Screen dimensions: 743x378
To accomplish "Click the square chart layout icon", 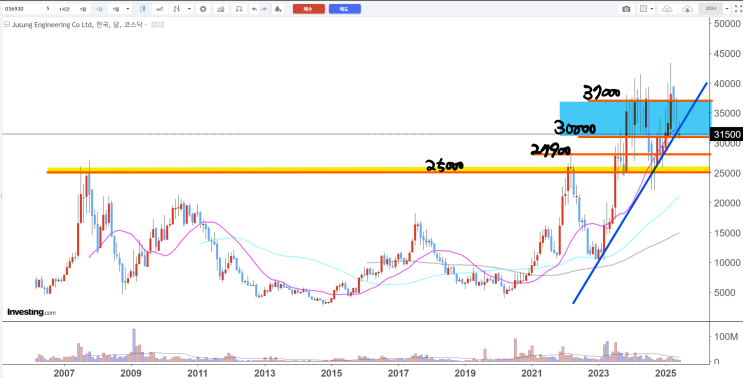I will [x=643, y=9].
